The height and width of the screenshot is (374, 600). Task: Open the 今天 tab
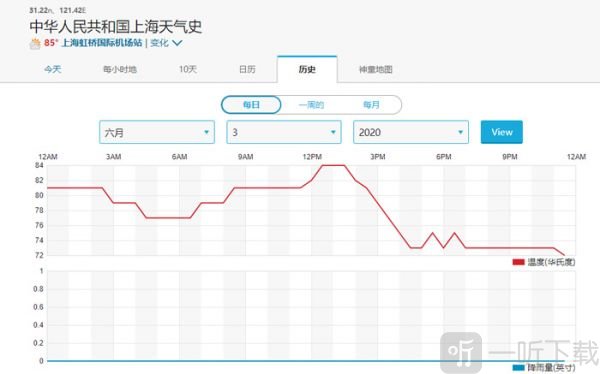click(52, 69)
